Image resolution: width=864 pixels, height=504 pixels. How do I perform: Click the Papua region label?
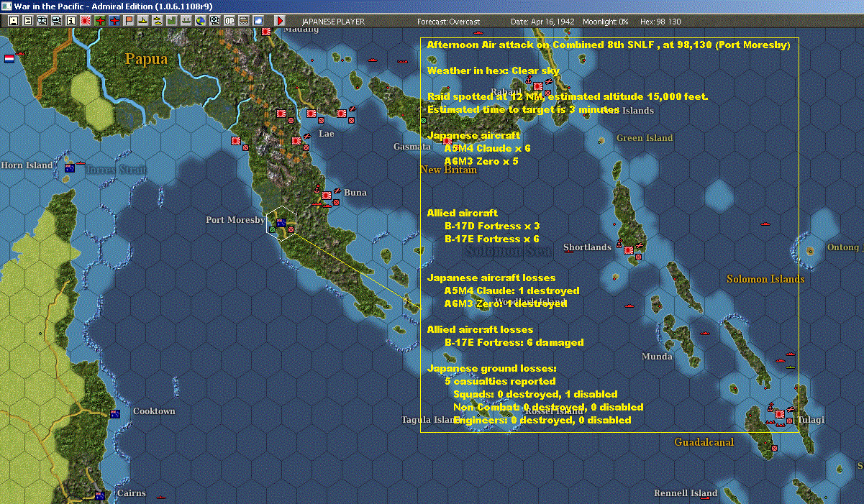tap(146, 59)
